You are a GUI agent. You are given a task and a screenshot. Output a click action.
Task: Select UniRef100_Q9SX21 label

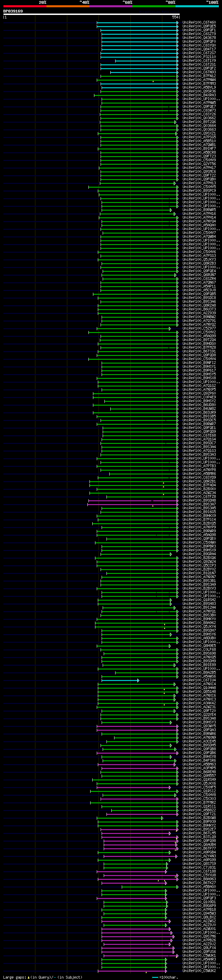199,133
